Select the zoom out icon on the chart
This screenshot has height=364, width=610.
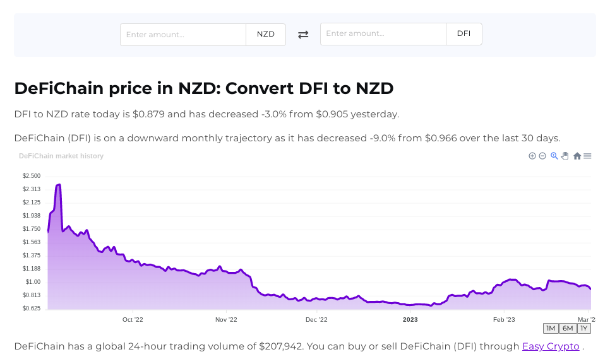pyautogui.click(x=542, y=156)
